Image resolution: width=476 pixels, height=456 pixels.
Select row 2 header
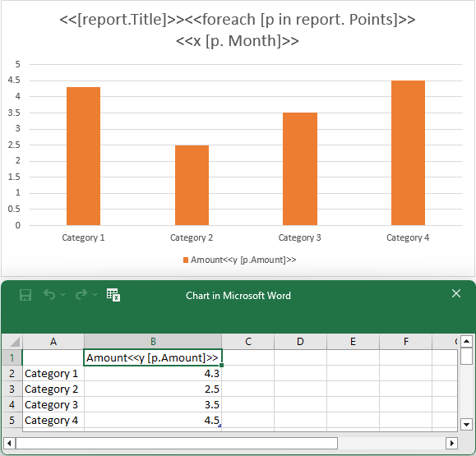click(12, 373)
